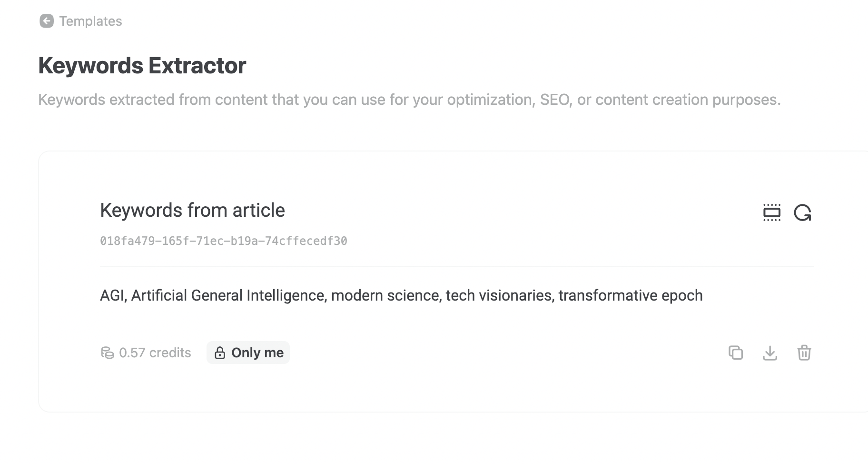Go back via the Templates link
Viewport: 868px width, 464px height.
90,21
